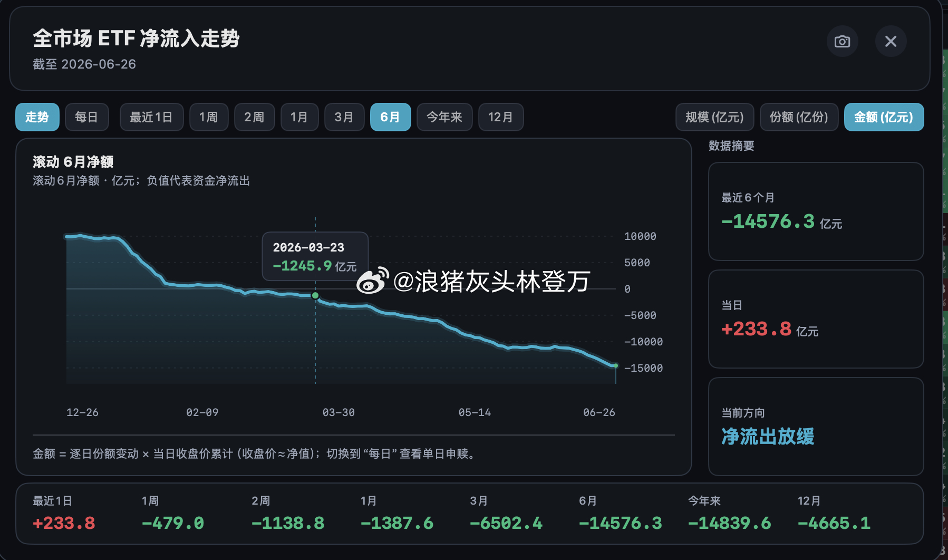948x560 pixels.
Task: Switch metric to 份额 (亿份)
Action: tap(799, 117)
